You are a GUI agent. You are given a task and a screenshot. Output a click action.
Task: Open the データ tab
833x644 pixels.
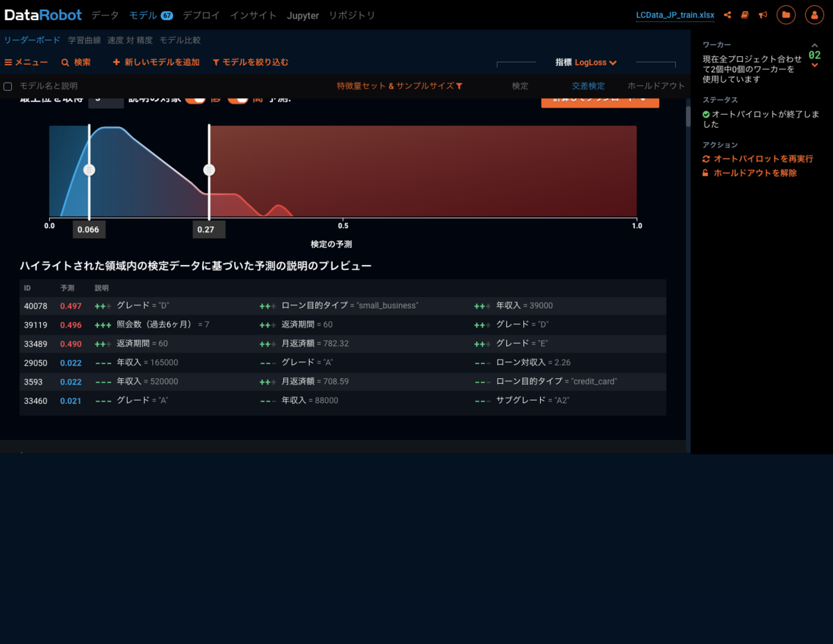point(105,15)
